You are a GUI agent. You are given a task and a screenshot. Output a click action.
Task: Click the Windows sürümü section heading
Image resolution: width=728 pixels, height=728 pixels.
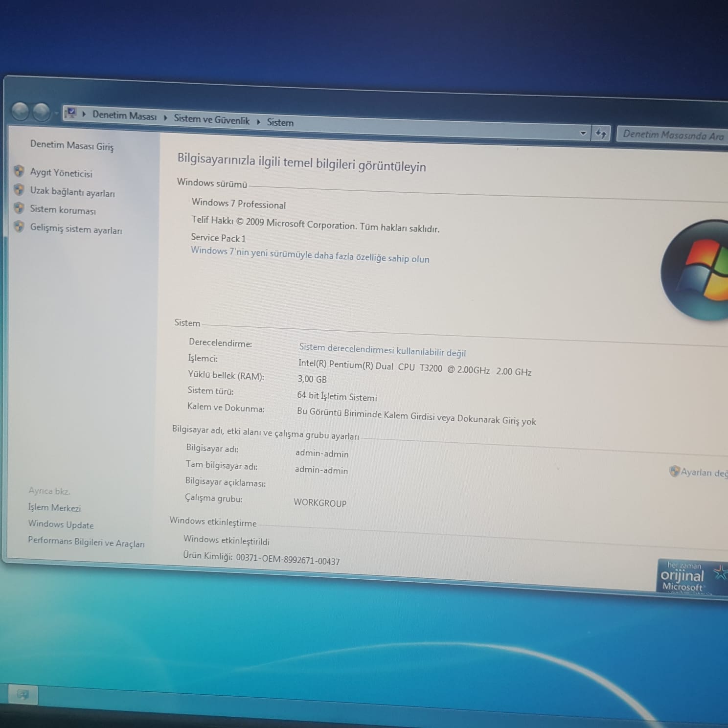click(x=212, y=183)
